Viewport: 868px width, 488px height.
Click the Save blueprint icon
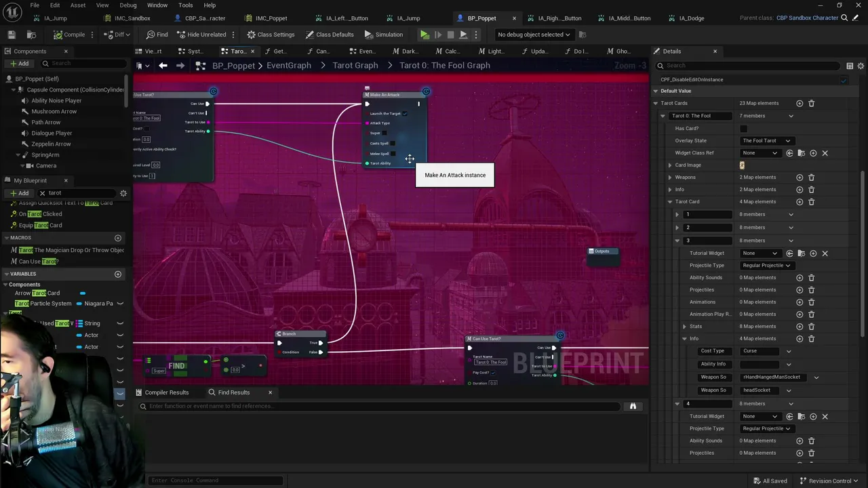pyautogui.click(x=12, y=35)
